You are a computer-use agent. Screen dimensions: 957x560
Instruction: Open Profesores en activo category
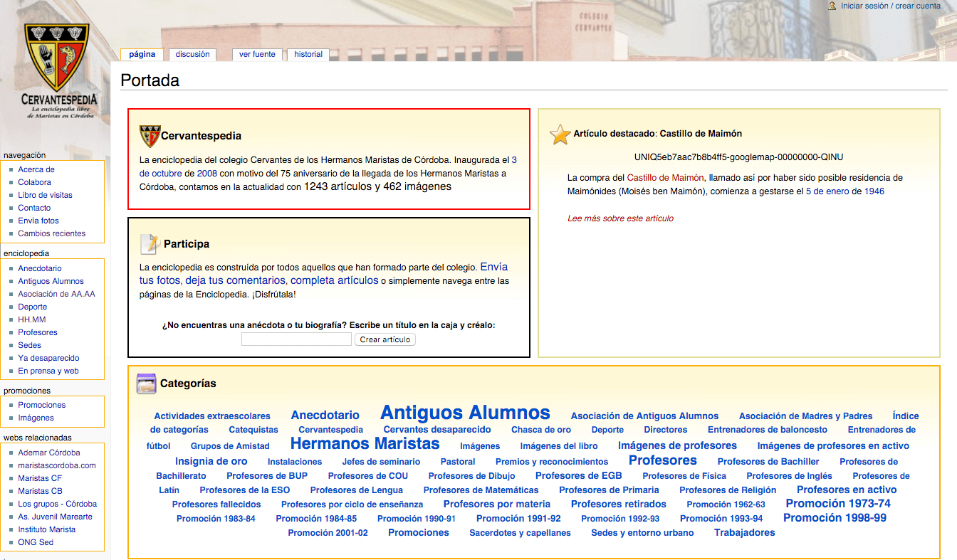[847, 490]
